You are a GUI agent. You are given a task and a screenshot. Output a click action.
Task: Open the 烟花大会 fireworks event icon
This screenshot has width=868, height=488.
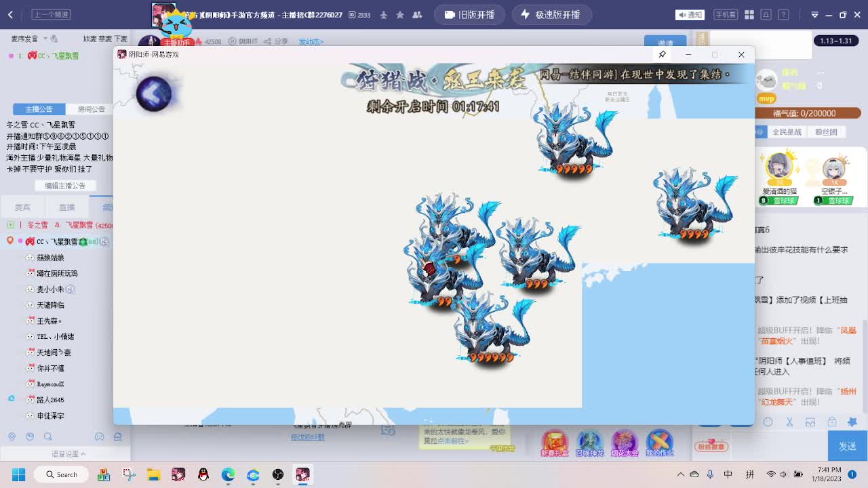(625, 442)
